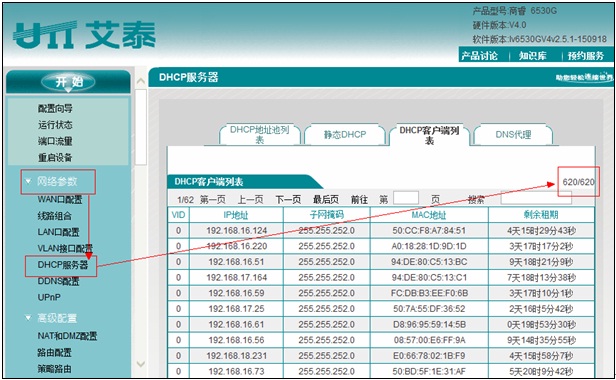616x380 pixels.
Task: Open 线路组合 menu entry
Action: 55,216
